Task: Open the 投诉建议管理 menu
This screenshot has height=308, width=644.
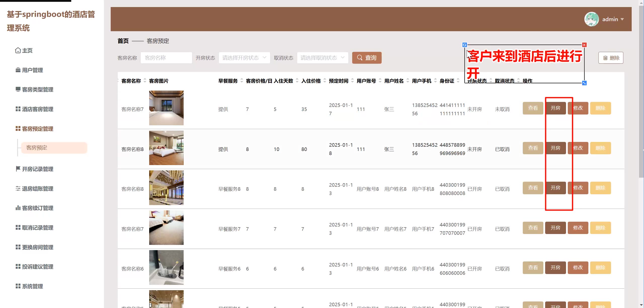Action: coord(37,266)
